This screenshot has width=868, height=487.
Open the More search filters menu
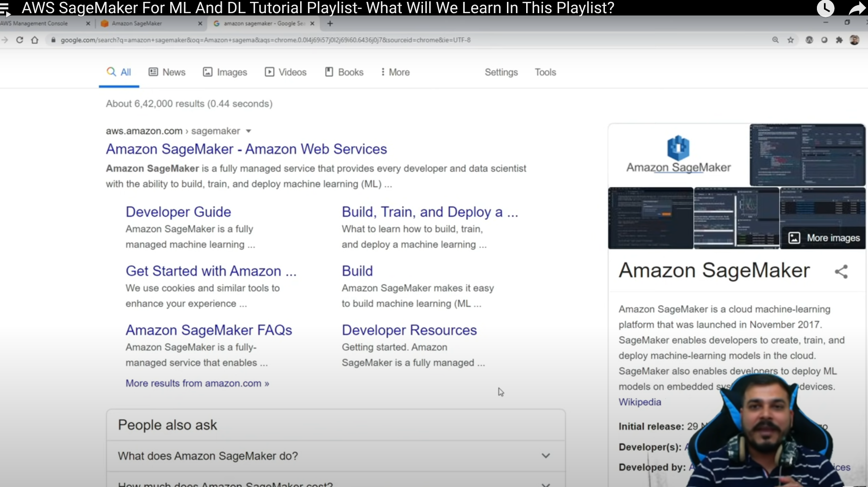pyautogui.click(x=395, y=72)
